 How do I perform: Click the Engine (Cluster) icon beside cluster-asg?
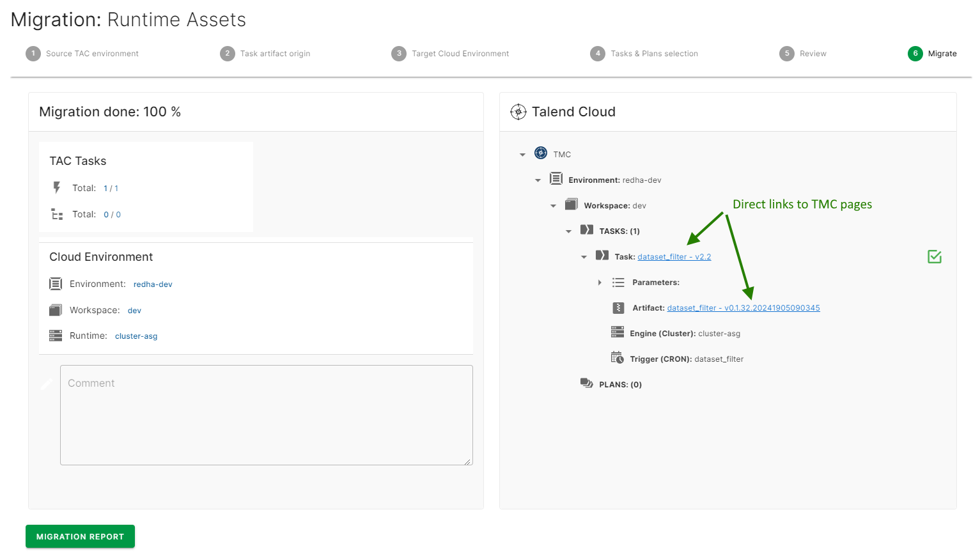(618, 332)
